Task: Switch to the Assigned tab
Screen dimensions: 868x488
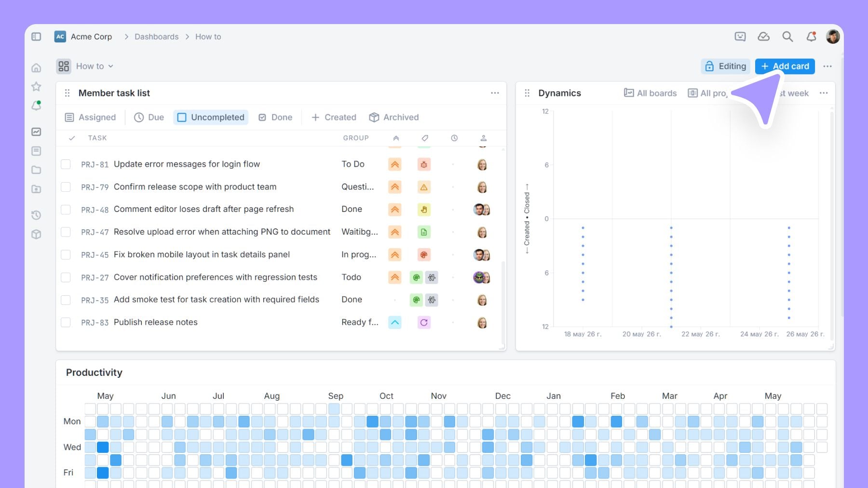Action: [x=91, y=117]
